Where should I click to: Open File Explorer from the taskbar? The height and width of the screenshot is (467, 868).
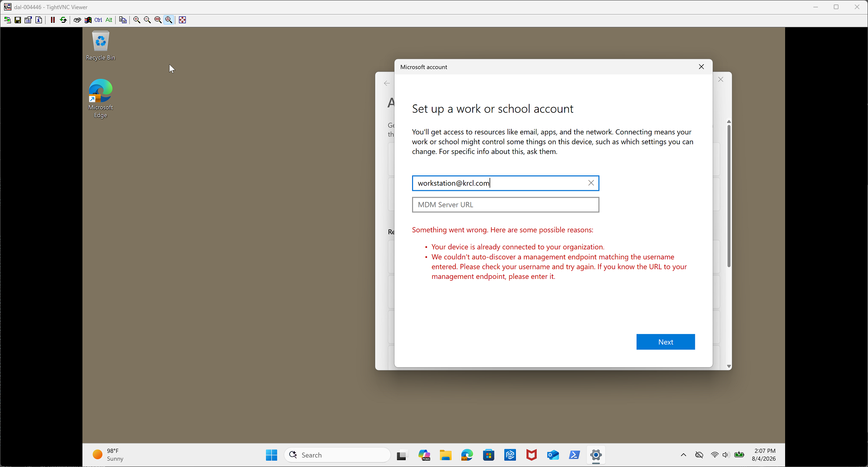point(445,455)
